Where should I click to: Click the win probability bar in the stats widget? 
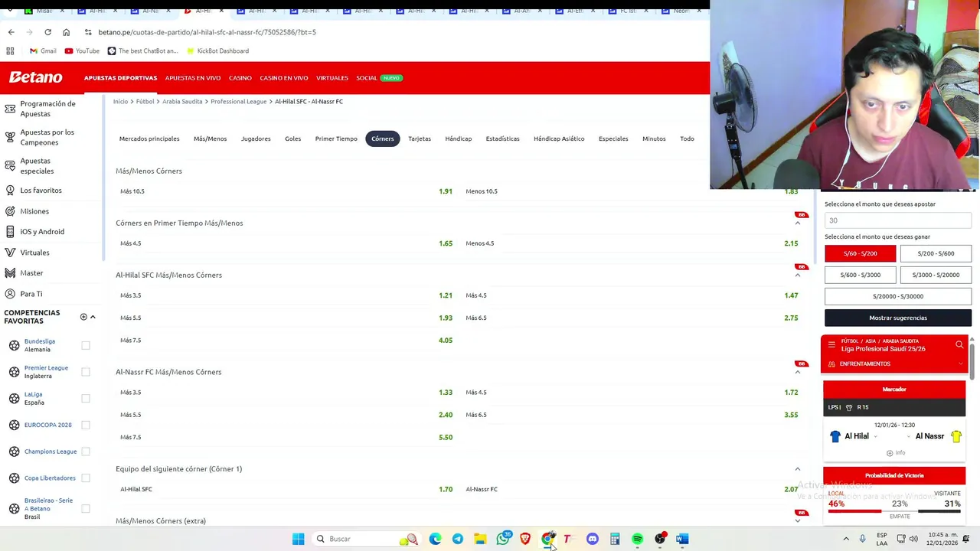point(894,511)
